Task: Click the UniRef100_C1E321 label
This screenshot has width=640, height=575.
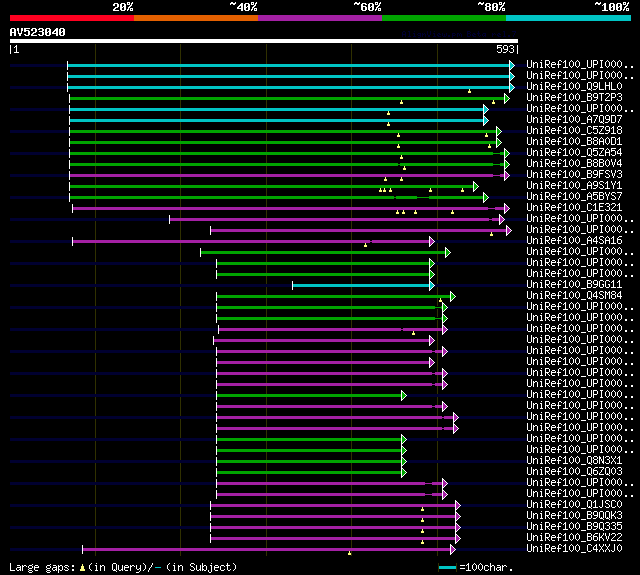Action: (574, 208)
